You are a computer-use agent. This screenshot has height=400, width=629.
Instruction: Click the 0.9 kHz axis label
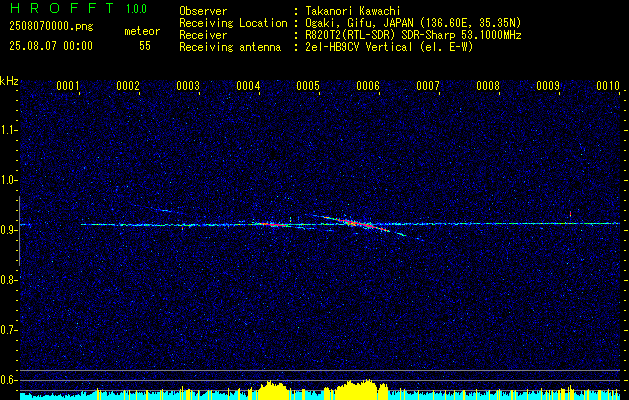(x=9, y=230)
